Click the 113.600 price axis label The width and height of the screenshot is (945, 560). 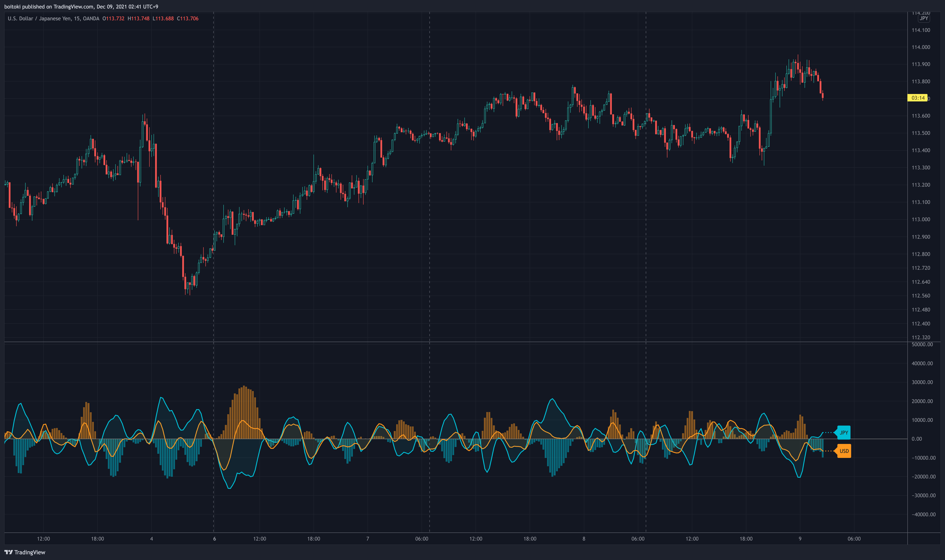tap(921, 116)
